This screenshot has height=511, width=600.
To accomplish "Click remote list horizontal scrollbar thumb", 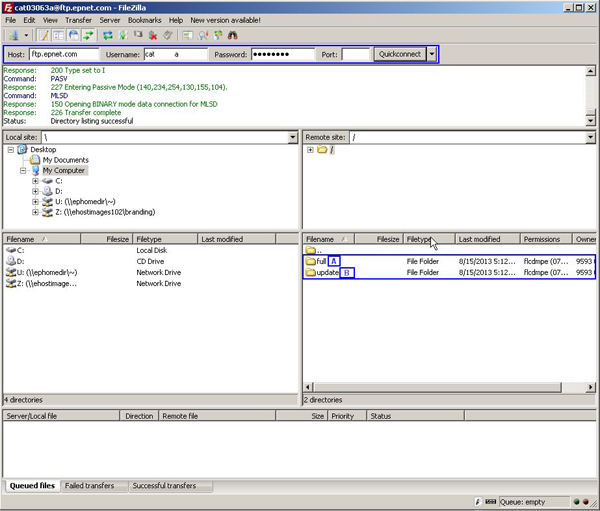I will (x=437, y=387).
